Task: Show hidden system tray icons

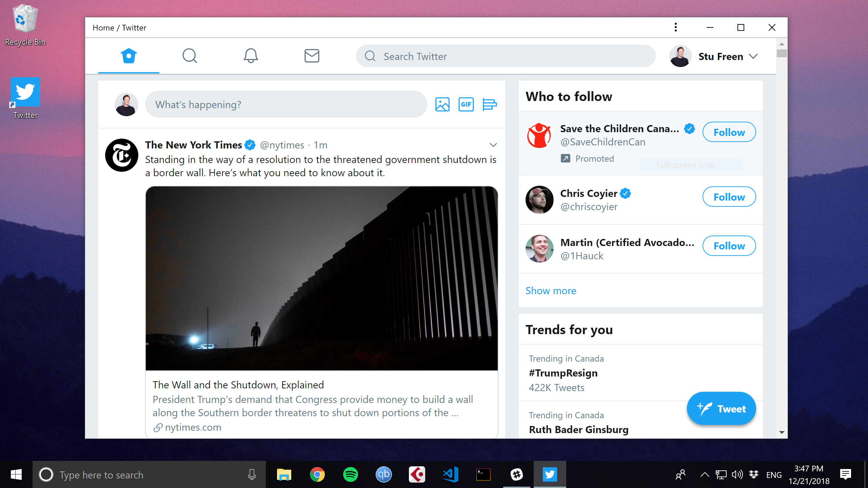Action: tap(705, 475)
